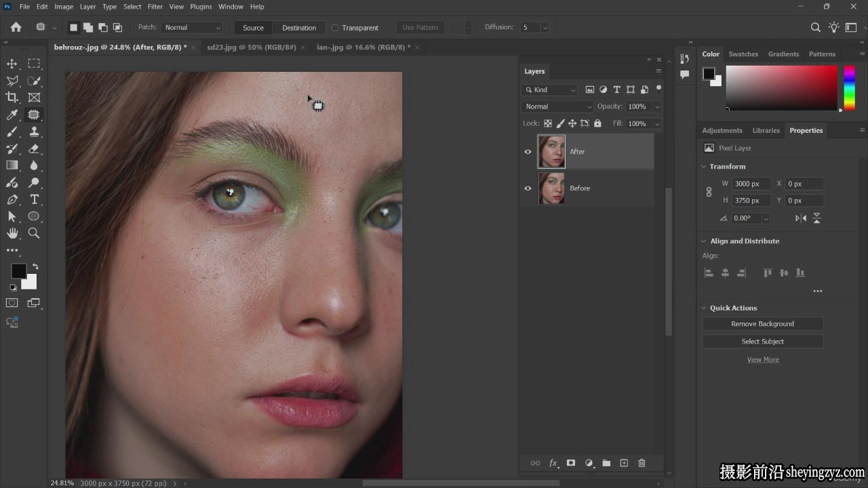Click the Remove Background button
Screen dimensions: 868x488
(762, 324)
